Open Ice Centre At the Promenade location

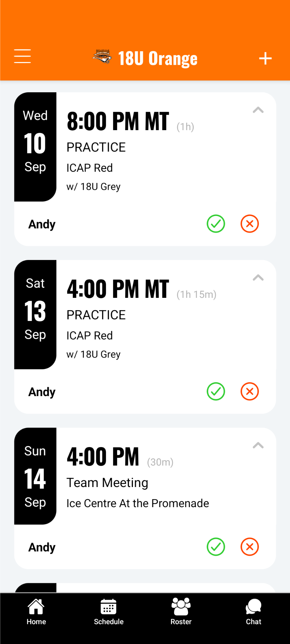138,503
